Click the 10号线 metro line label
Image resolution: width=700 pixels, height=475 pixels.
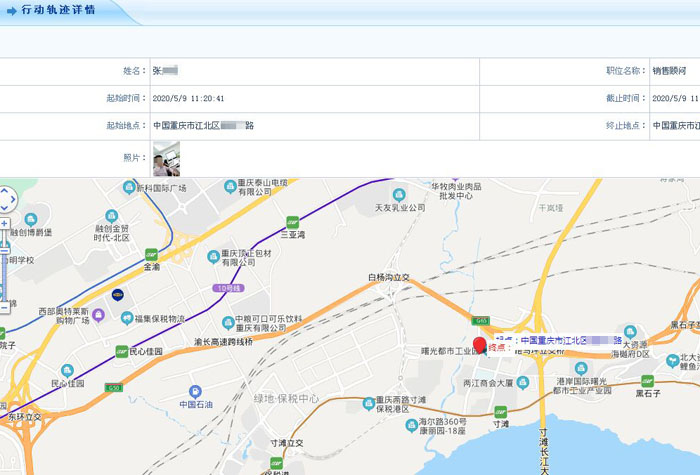pos(227,288)
